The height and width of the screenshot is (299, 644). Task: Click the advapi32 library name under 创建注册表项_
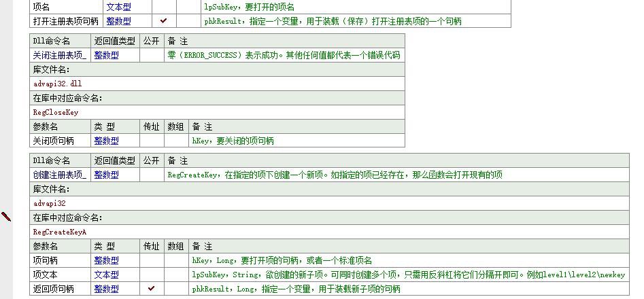(x=50, y=203)
